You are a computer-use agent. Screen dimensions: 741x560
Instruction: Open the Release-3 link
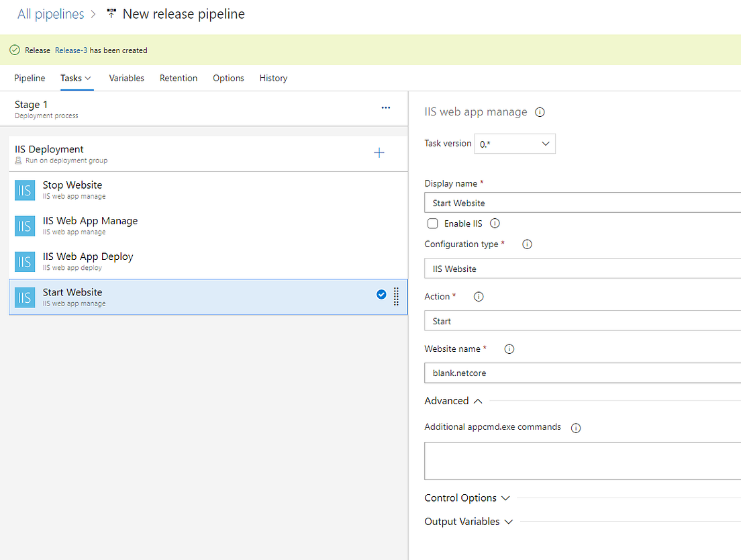point(71,50)
